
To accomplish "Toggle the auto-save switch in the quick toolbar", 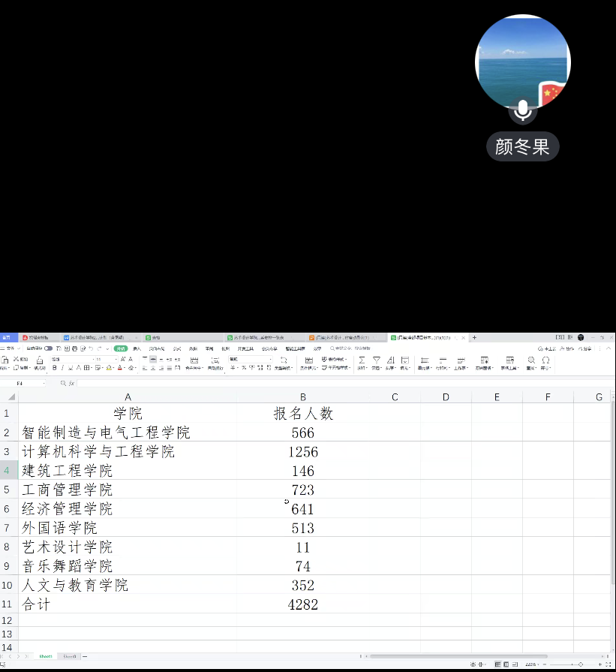I will [48, 348].
